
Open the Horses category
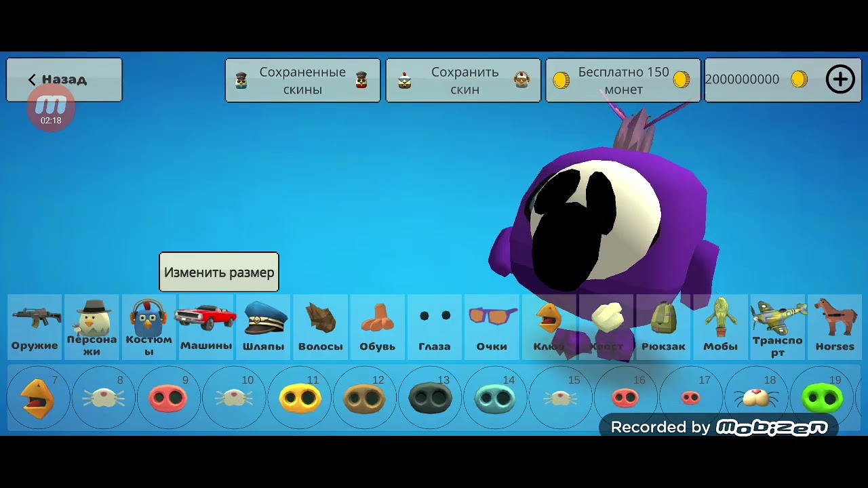pyautogui.click(x=835, y=327)
